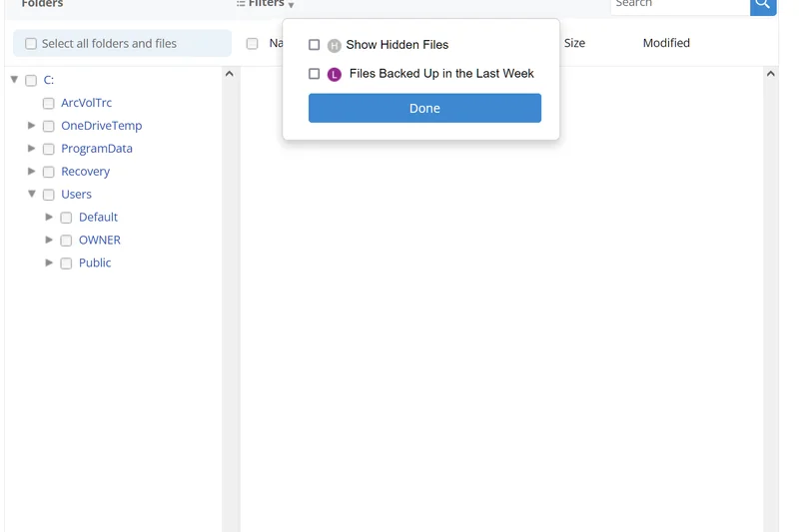Enable Show Hidden Files checkbox

[x=315, y=45]
